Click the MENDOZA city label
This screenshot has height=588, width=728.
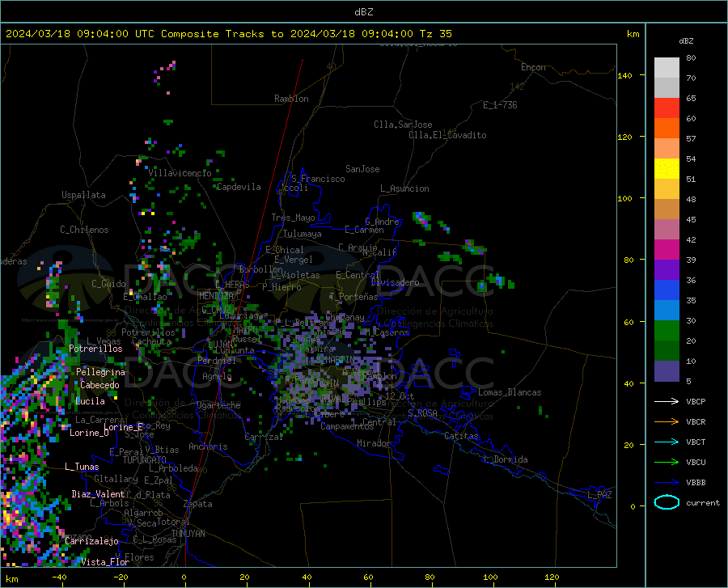click(216, 295)
